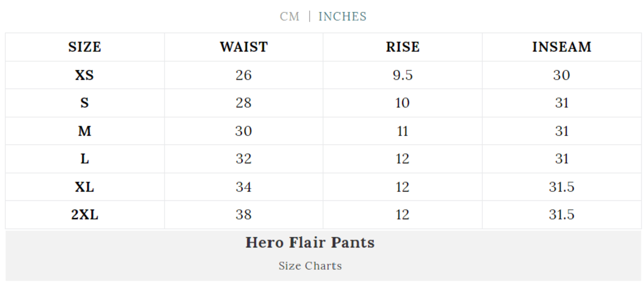Select the M size row label
The height and width of the screenshot is (283, 644).
(x=84, y=131)
